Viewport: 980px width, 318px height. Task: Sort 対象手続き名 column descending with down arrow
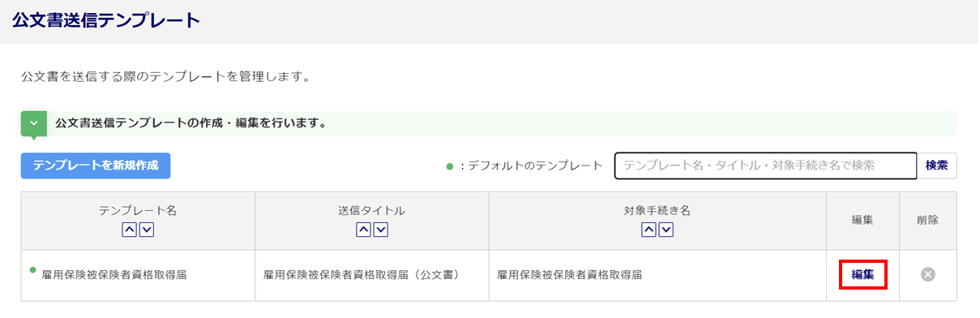665,230
